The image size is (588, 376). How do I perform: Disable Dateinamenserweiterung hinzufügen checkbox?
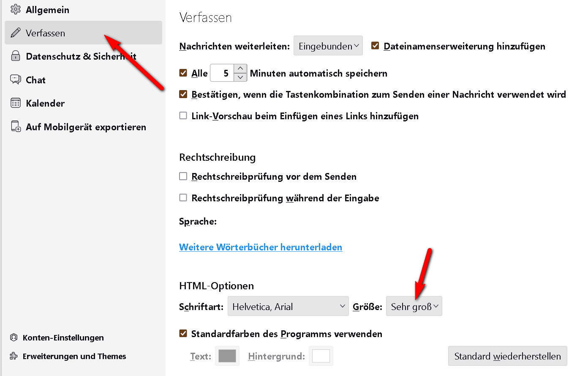point(375,46)
